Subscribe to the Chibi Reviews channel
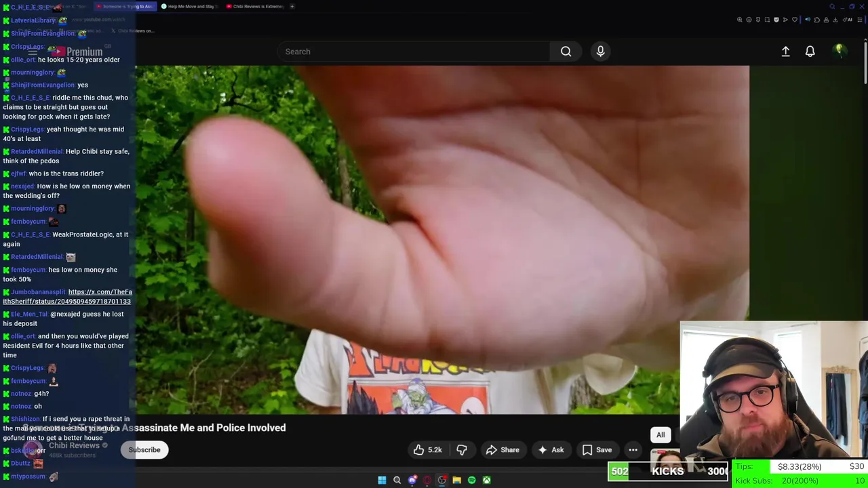 pyautogui.click(x=144, y=449)
